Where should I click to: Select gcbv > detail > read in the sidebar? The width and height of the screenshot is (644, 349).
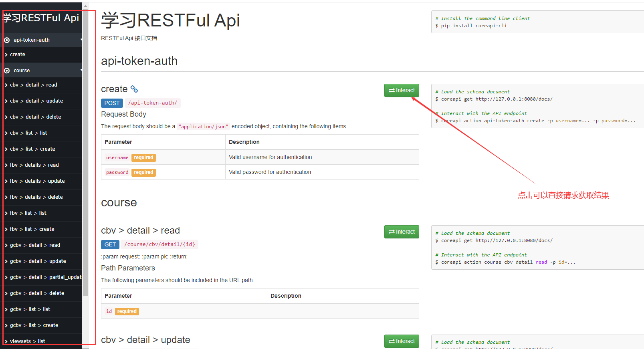click(35, 245)
